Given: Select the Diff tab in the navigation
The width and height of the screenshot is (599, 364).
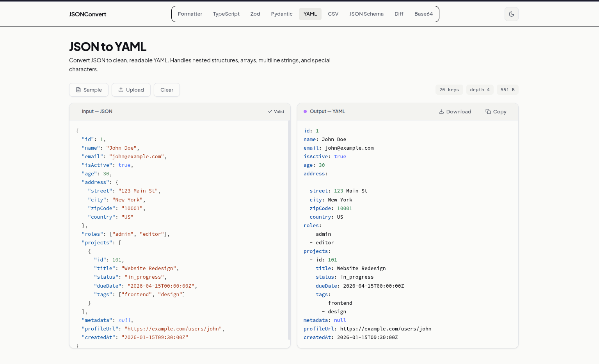Looking at the screenshot, I should (399, 14).
